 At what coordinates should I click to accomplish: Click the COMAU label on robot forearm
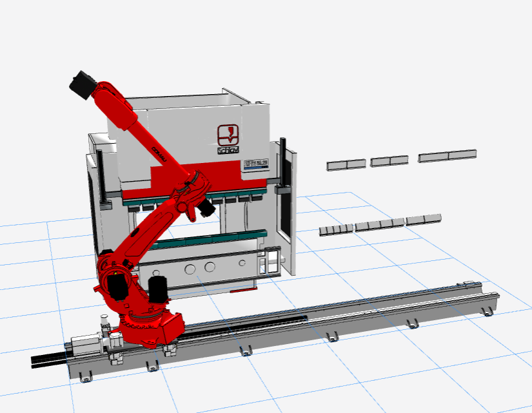coord(159,154)
